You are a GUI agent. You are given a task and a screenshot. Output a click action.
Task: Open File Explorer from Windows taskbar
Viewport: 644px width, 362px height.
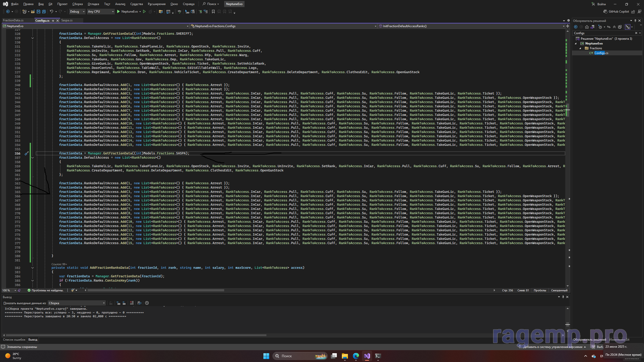click(x=345, y=356)
